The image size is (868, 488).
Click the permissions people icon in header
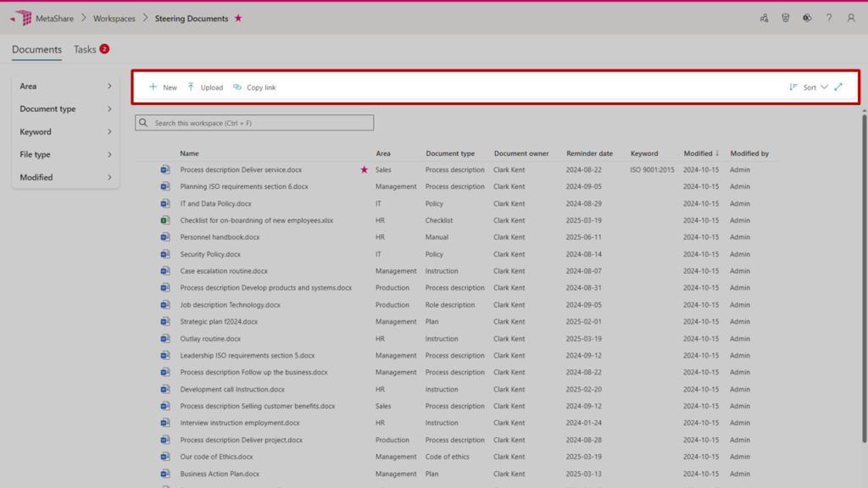[764, 18]
